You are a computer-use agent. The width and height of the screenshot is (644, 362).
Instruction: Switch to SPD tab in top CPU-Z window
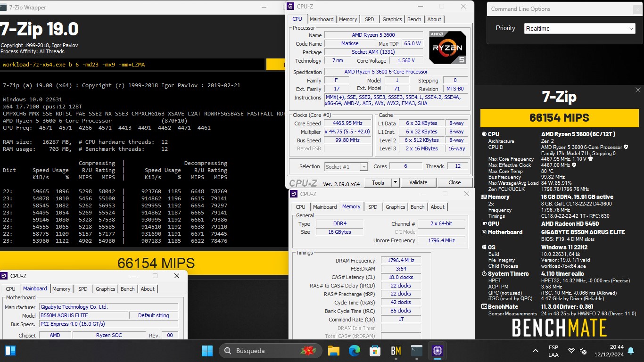(370, 19)
